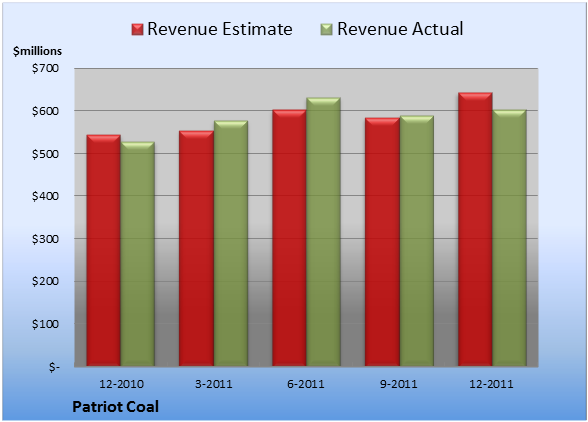This screenshot has width=588, height=422.
Task: Click the 12-2011 red estimate bar
Action: coord(475,229)
